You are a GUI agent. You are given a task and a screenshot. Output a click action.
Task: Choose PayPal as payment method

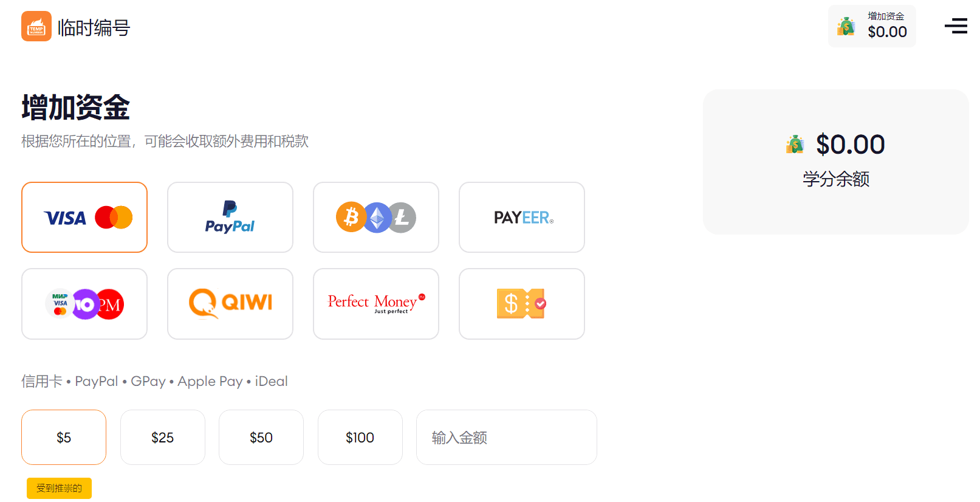(x=230, y=217)
